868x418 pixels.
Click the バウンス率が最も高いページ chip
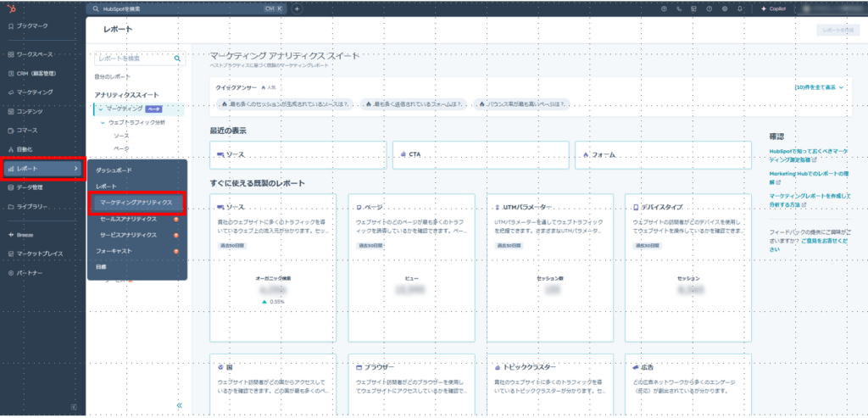tap(521, 104)
